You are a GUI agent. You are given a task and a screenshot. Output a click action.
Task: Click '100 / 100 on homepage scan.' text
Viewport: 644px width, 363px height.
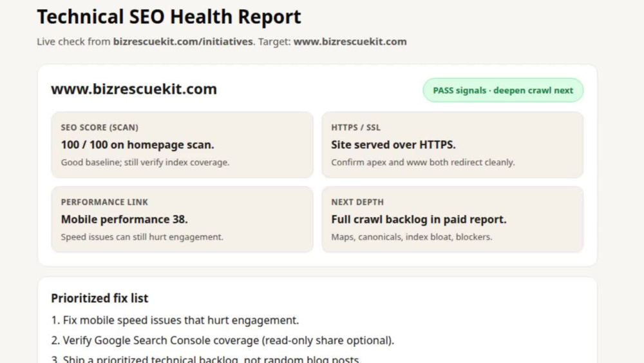coord(138,144)
